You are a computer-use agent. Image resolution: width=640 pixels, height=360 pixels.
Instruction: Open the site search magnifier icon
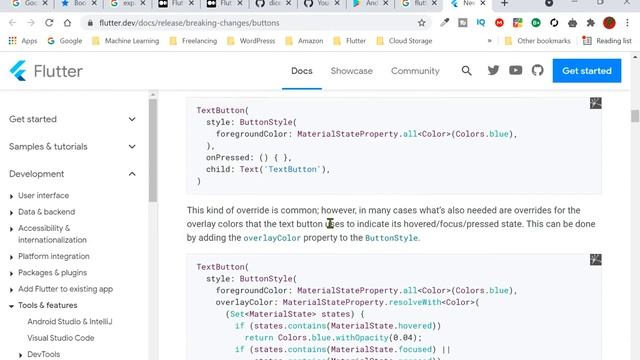click(467, 71)
